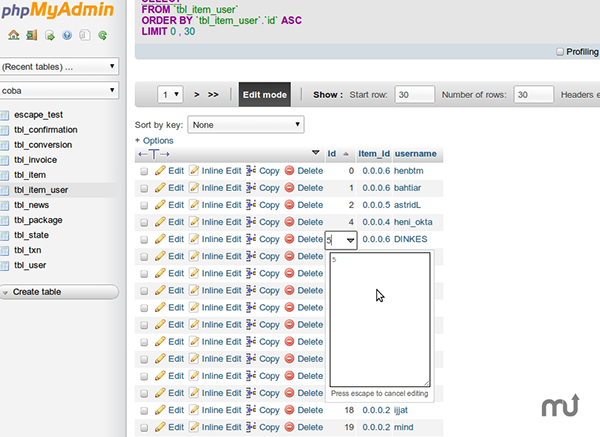Enable the Profiling checkbox
Image resolution: width=600 pixels, height=437 pixels.
coord(558,52)
